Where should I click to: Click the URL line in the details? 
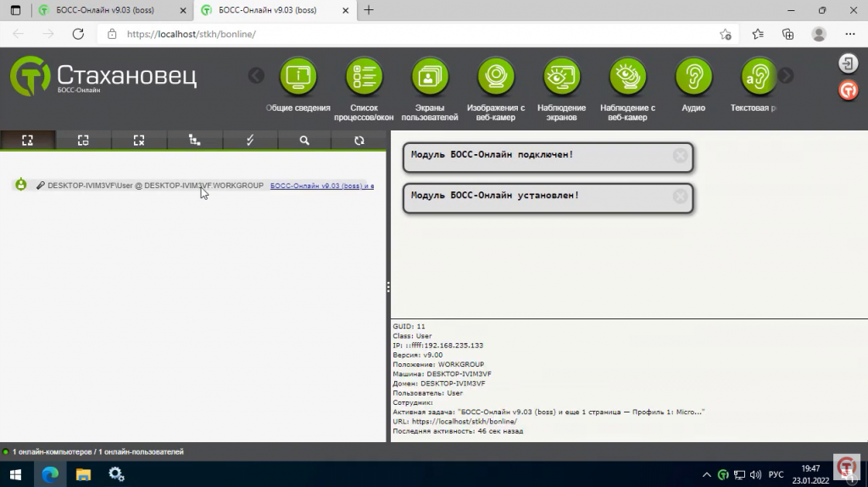coord(455,422)
